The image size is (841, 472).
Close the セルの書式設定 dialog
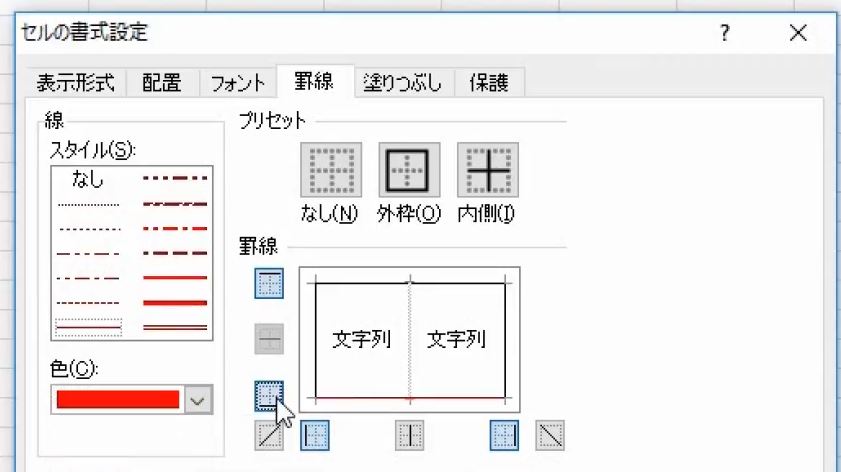click(798, 33)
